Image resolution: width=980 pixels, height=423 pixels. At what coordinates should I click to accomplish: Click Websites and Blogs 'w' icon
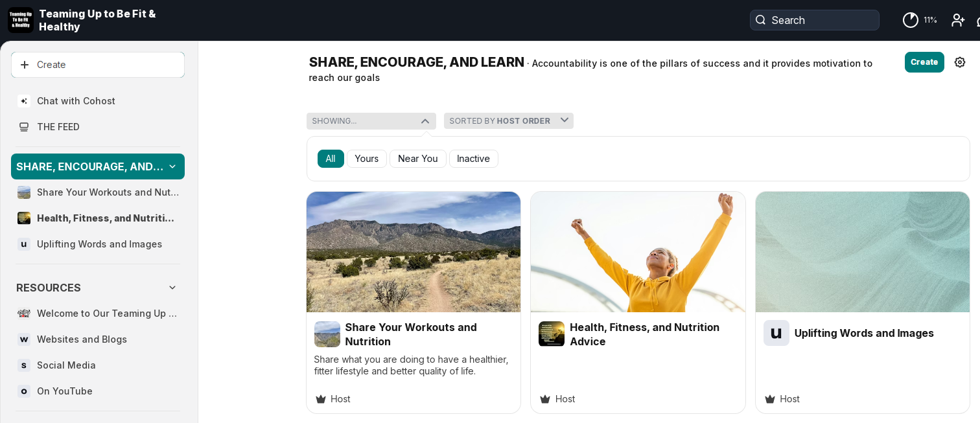(x=24, y=339)
